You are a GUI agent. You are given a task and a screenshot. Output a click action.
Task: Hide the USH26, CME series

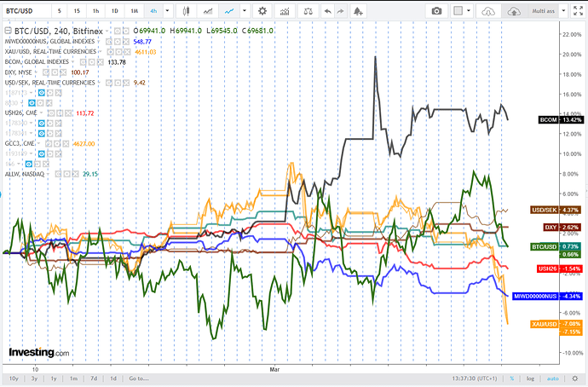pyautogui.click(x=51, y=113)
